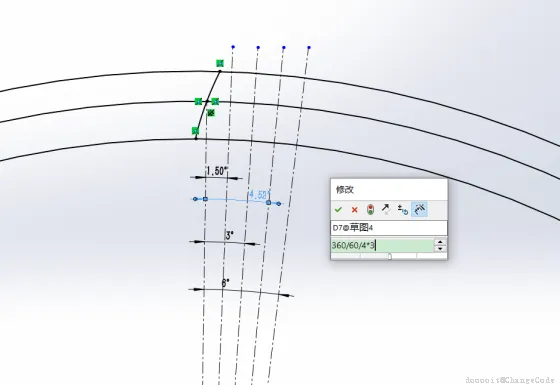Click the reverse dimension direction arrow icon
Viewport: 560px width, 386px height.
(x=386, y=209)
